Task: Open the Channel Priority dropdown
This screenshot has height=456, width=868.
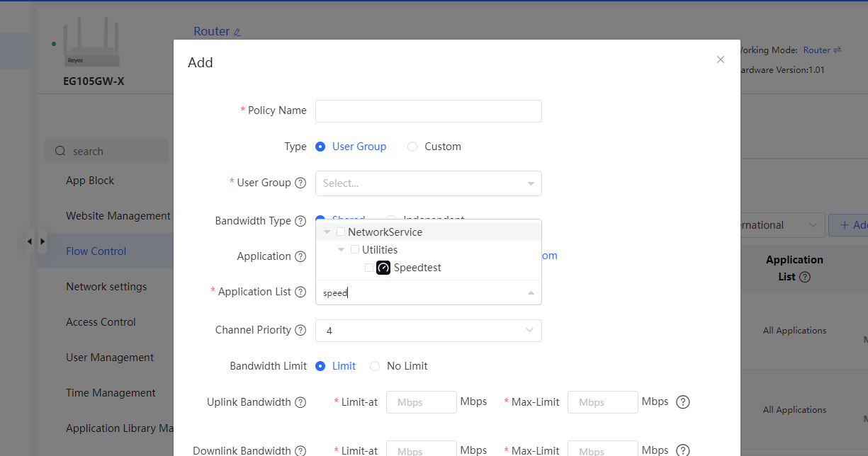Action: coord(428,331)
